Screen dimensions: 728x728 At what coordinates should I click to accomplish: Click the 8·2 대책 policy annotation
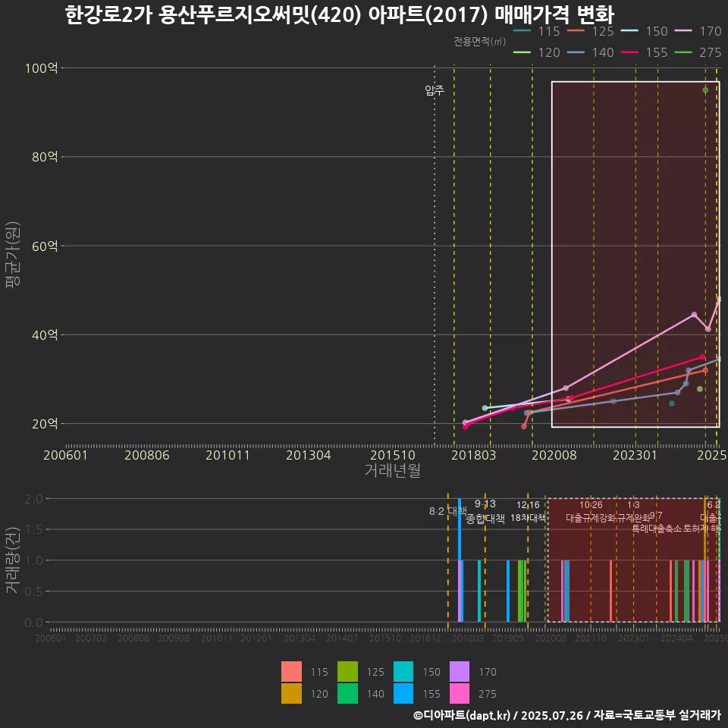[x=448, y=511]
